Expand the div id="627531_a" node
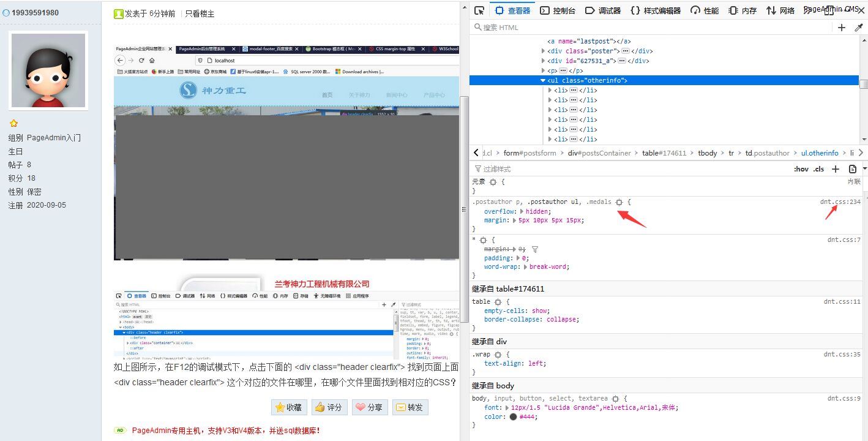 tap(543, 61)
